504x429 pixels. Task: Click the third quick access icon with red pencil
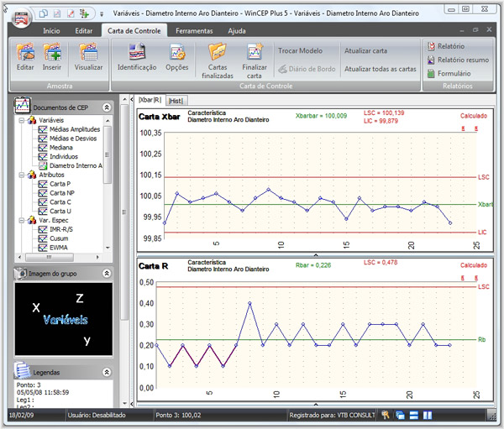click(x=71, y=13)
